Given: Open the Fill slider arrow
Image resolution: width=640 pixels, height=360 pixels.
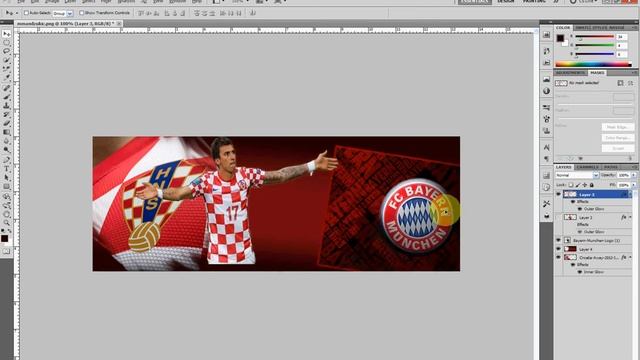Looking at the screenshot, I should (633, 185).
